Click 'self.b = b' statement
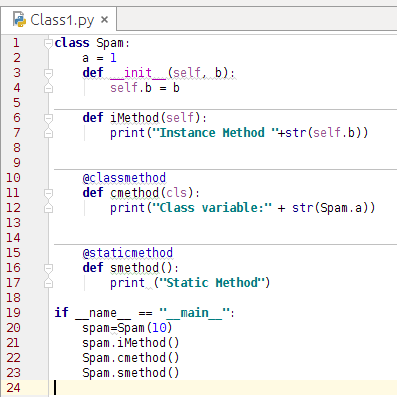The image size is (397, 397). 145,88
